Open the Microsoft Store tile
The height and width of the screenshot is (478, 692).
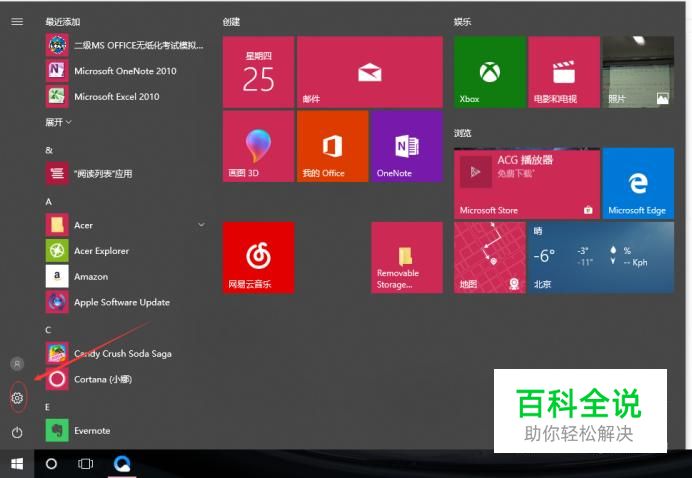[x=527, y=183]
